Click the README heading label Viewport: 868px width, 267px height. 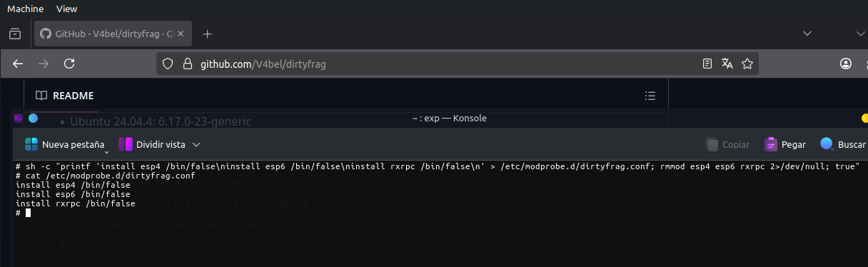point(73,96)
